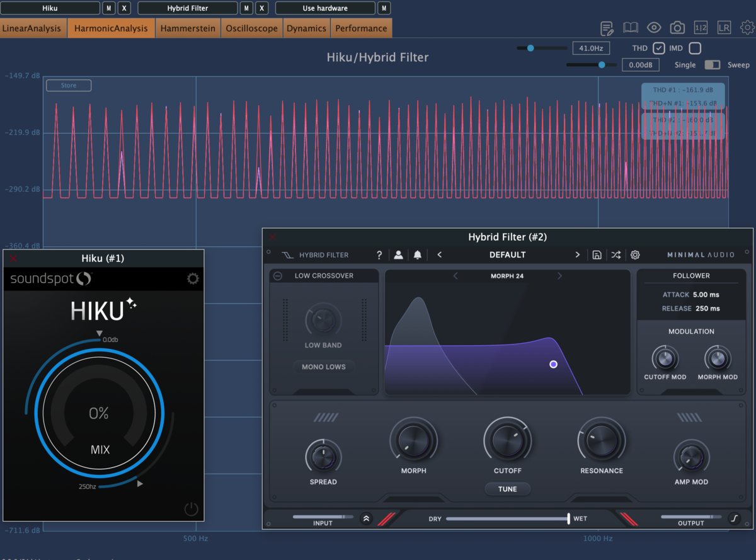Click the camera snapshot icon
The height and width of the screenshot is (560, 756).
coord(677,28)
